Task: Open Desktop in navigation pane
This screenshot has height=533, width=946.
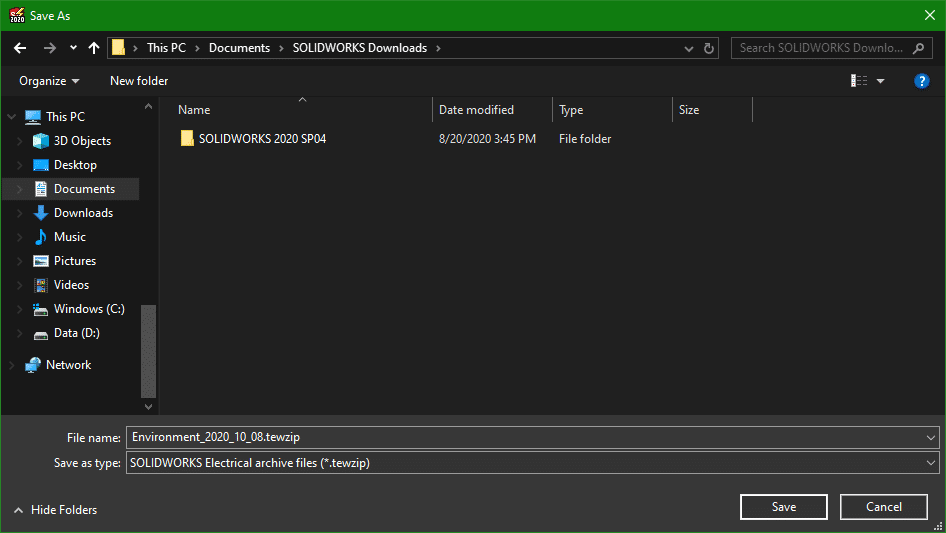Action: coord(75,165)
